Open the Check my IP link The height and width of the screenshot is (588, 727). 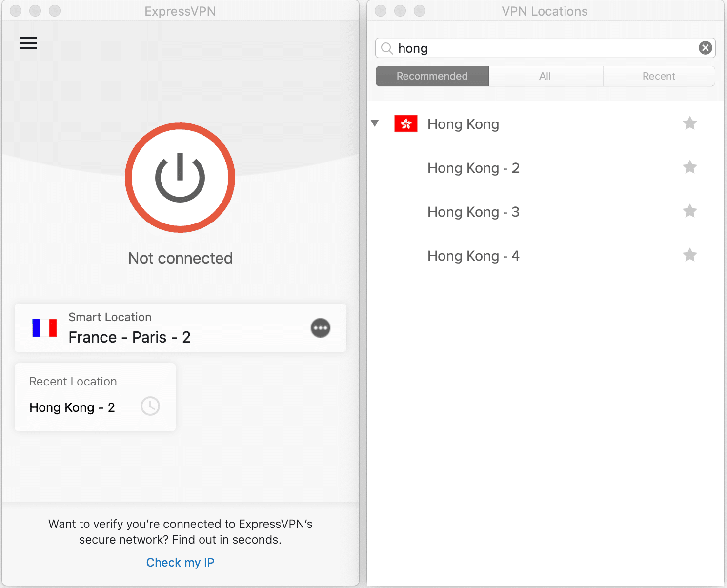tap(180, 562)
